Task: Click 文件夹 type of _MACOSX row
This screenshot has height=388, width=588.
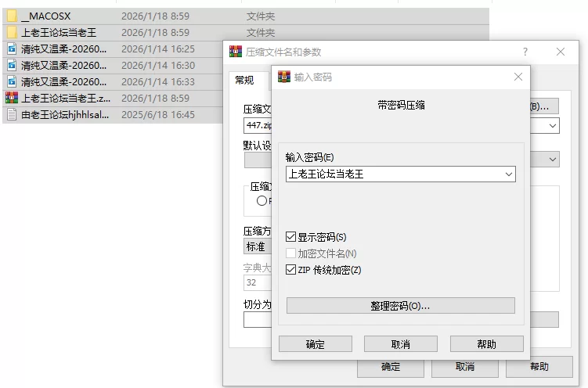Action: click(x=261, y=16)
